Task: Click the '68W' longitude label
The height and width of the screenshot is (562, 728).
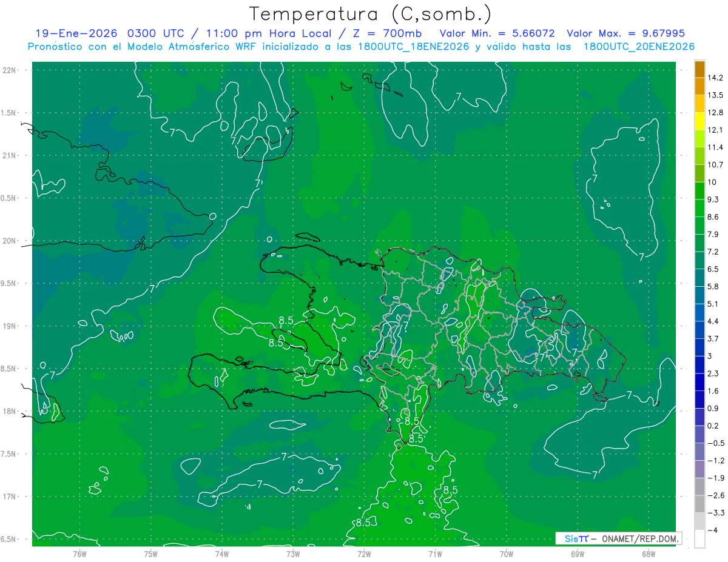Action: click(x=648, y=554)
